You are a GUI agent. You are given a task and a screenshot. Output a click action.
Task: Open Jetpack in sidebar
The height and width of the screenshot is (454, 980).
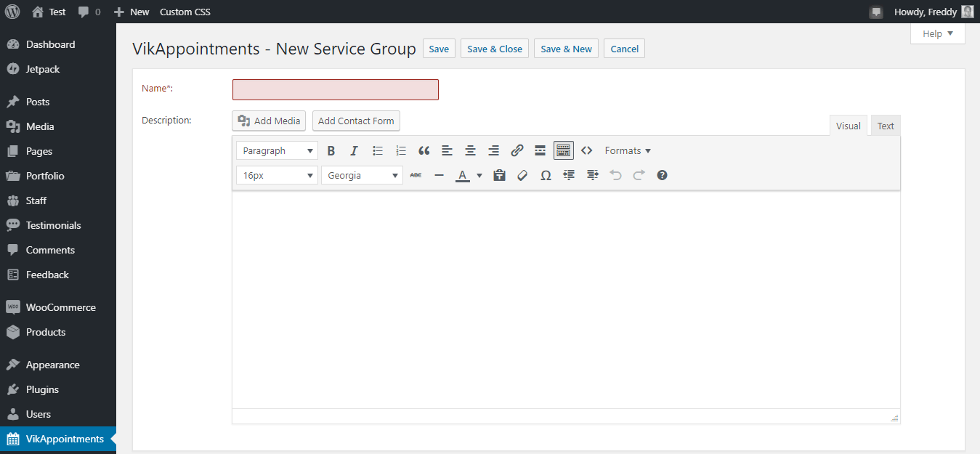tap(58, 69)
